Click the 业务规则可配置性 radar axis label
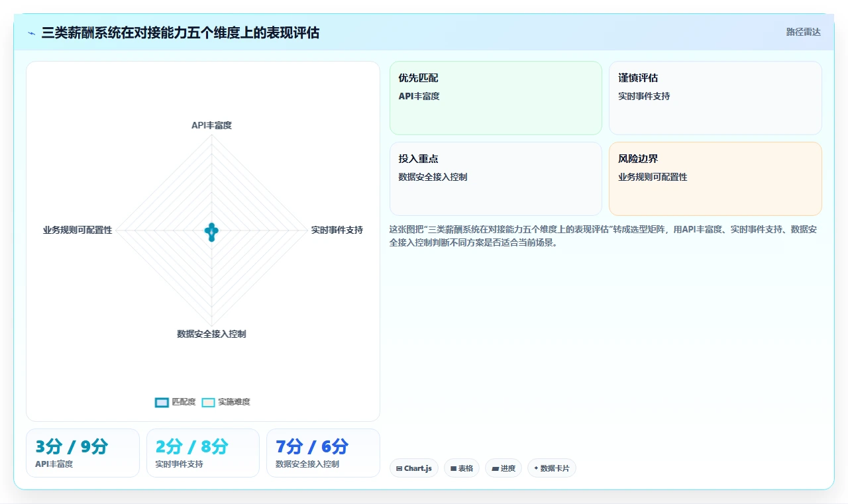 pyautogui.click(x=78, y=230)
